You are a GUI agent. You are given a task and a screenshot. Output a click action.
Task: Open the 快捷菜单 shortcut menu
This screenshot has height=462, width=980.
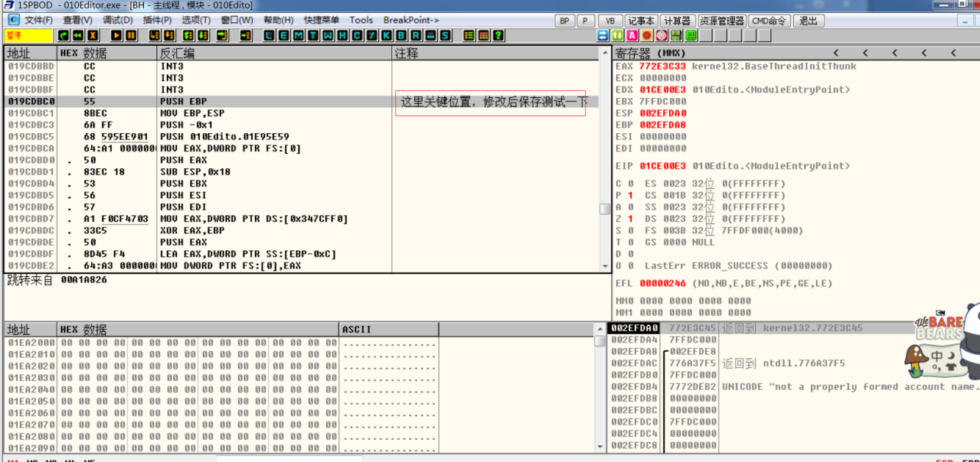pyautogui.click(x=322, y=20)
